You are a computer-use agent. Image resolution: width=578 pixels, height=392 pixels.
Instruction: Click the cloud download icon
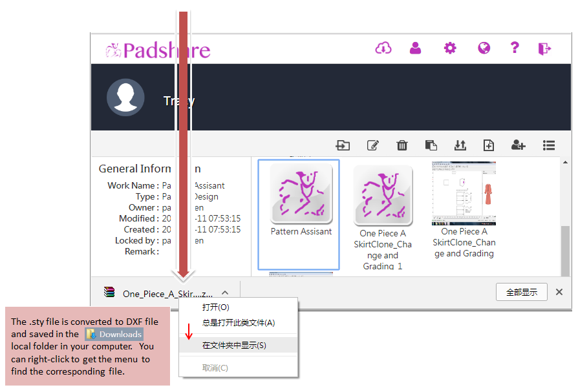(x=383, y=48)
